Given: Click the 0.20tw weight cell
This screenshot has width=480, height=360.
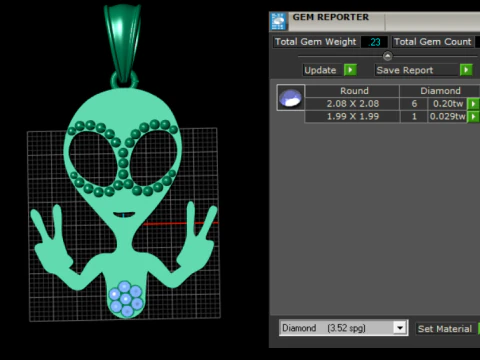Looking at the screenshot, I should pos(448,104).
